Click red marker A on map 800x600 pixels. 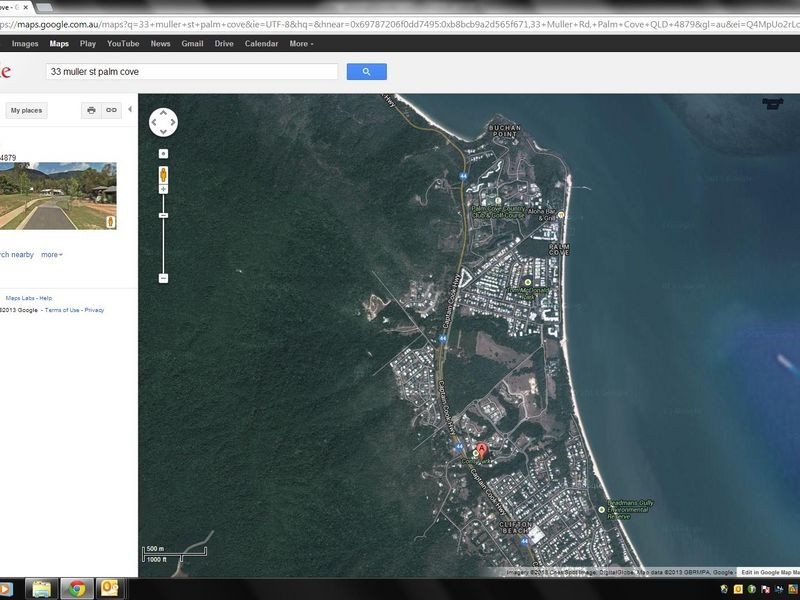(481, 451)
